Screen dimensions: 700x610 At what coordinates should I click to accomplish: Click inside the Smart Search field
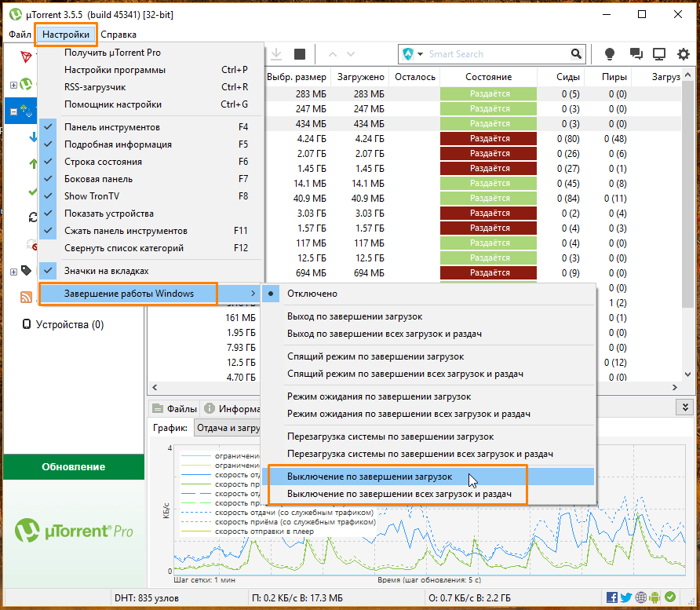498,54
